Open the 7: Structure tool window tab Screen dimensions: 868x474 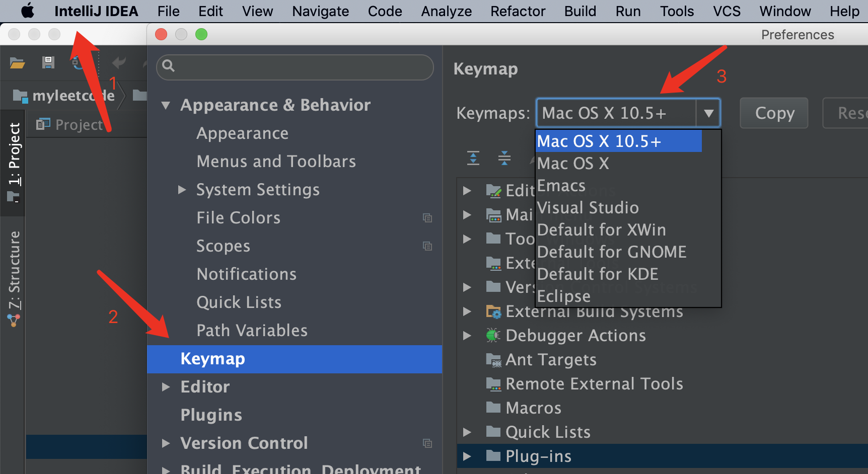(14, 278)
